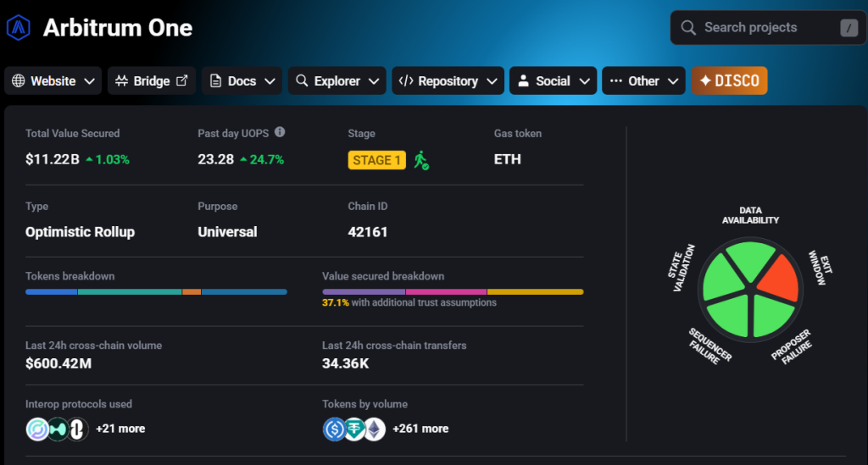
Task: Expand the Website dropdown
Action: [x=53, y=80]
